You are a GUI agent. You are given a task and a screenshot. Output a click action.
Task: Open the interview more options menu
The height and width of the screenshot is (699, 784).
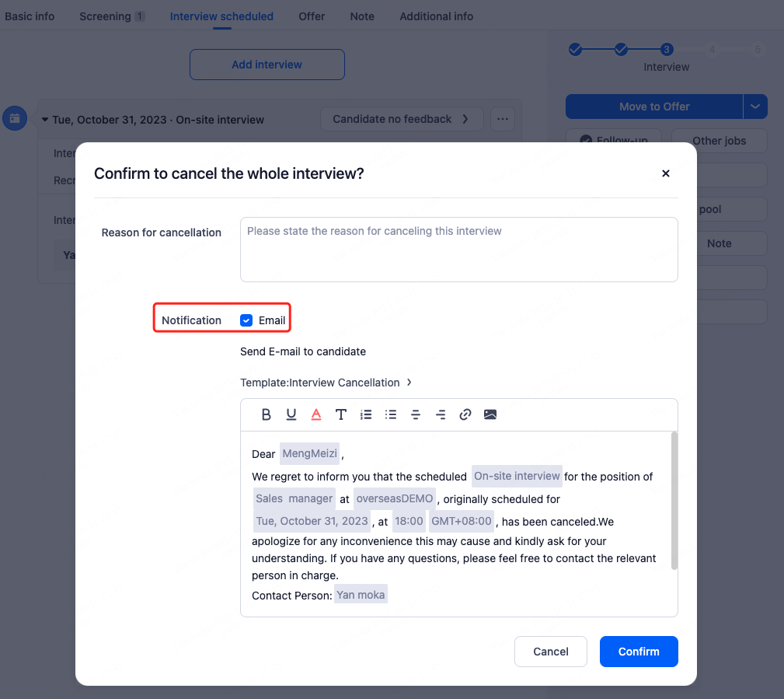pyautogui.click(x=503, y=120)
